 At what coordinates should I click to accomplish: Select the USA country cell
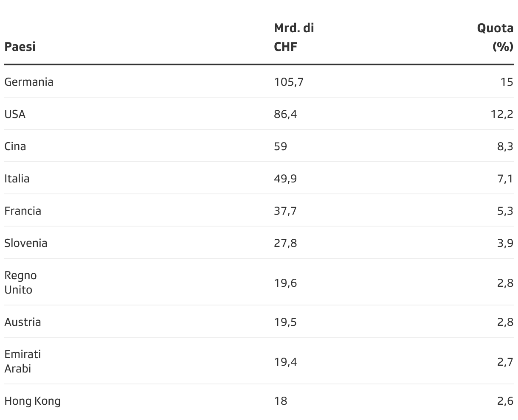[x=15, y=114]
